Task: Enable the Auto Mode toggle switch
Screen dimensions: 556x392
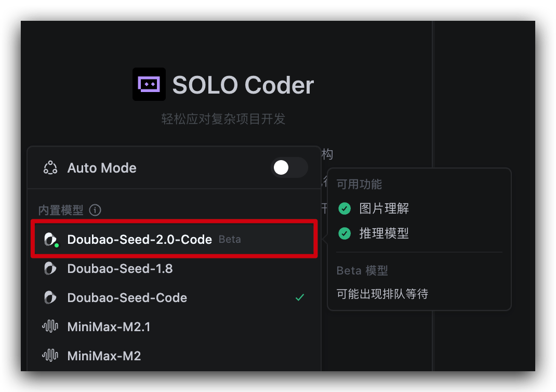Action: 290,167
